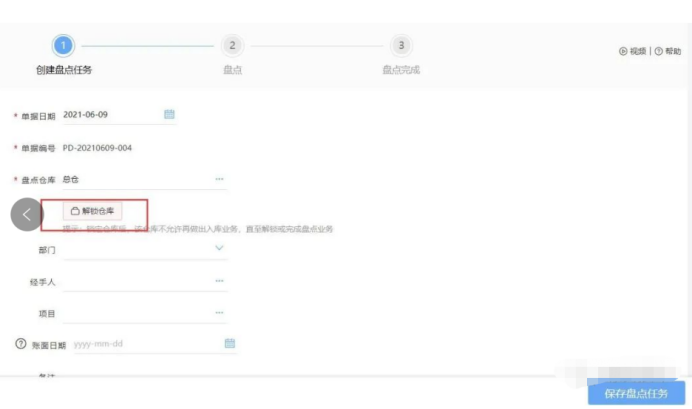Viewport: 692px width, 409px height.
Task: Click help question mark beside 账面日期
Action: (21, 343)
